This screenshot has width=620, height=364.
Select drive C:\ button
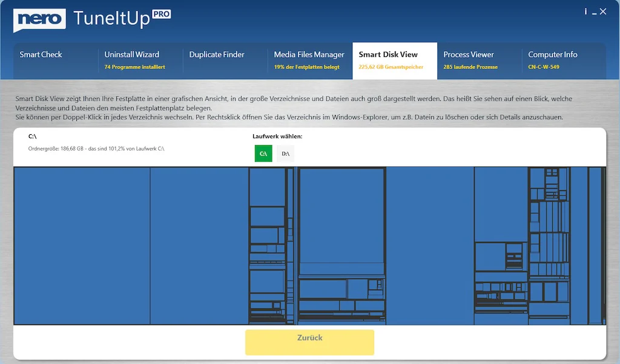tap(263, 154)
